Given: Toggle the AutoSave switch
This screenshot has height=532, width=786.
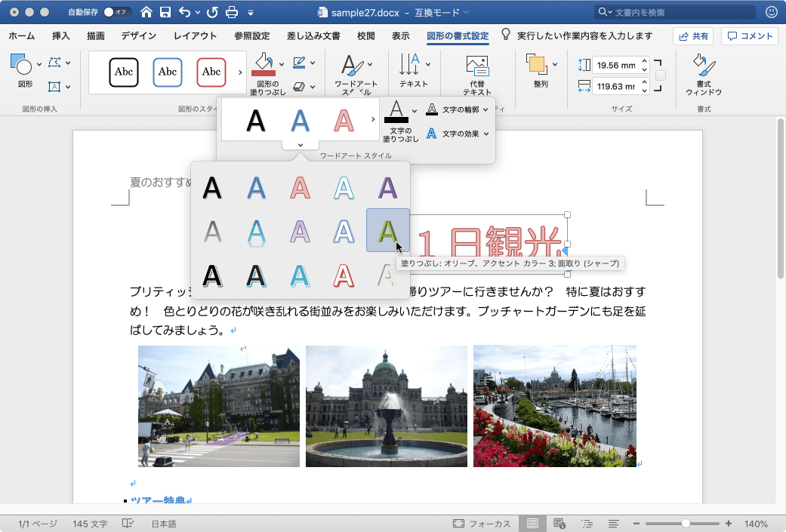Looking at the screenshot, I should point(117,12).
